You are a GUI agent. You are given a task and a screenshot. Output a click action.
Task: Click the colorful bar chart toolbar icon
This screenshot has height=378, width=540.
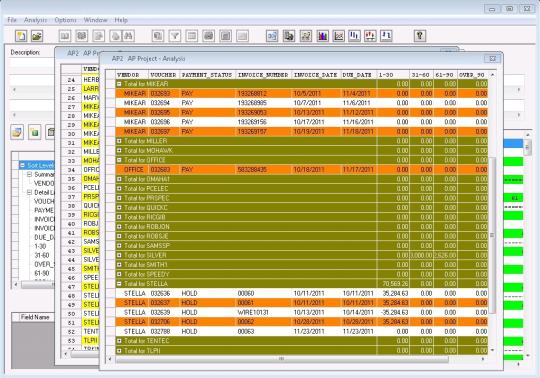click(323, 36)
